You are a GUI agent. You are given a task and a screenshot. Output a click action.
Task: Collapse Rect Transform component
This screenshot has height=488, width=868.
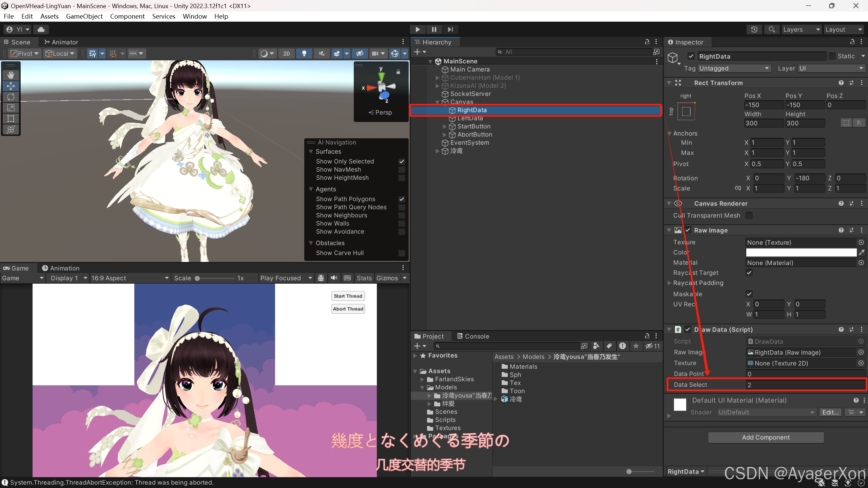click(669, 83)
